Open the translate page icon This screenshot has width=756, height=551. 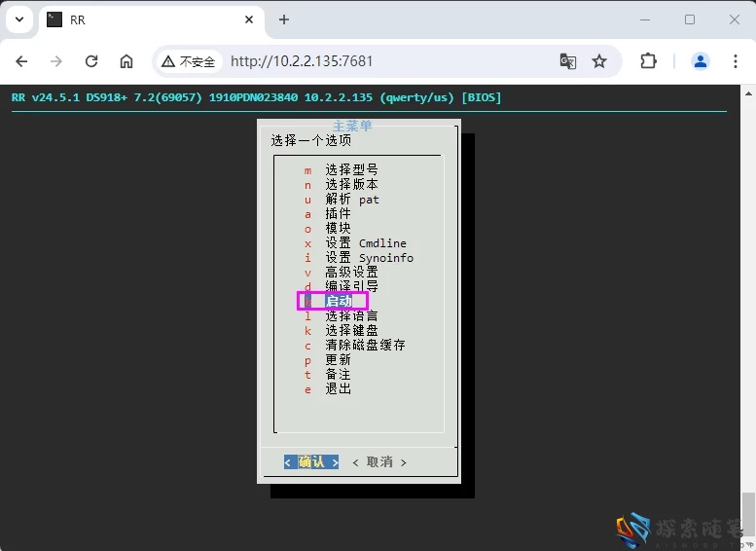point(568,61)
